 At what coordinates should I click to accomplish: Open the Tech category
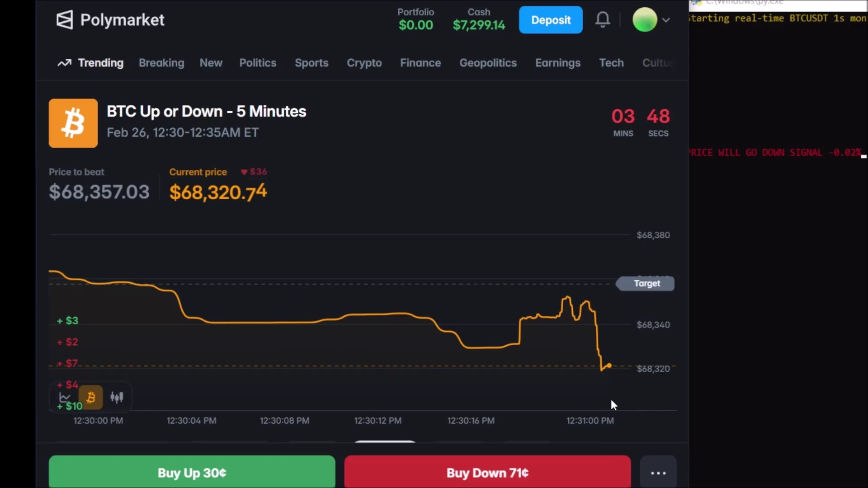611,63
